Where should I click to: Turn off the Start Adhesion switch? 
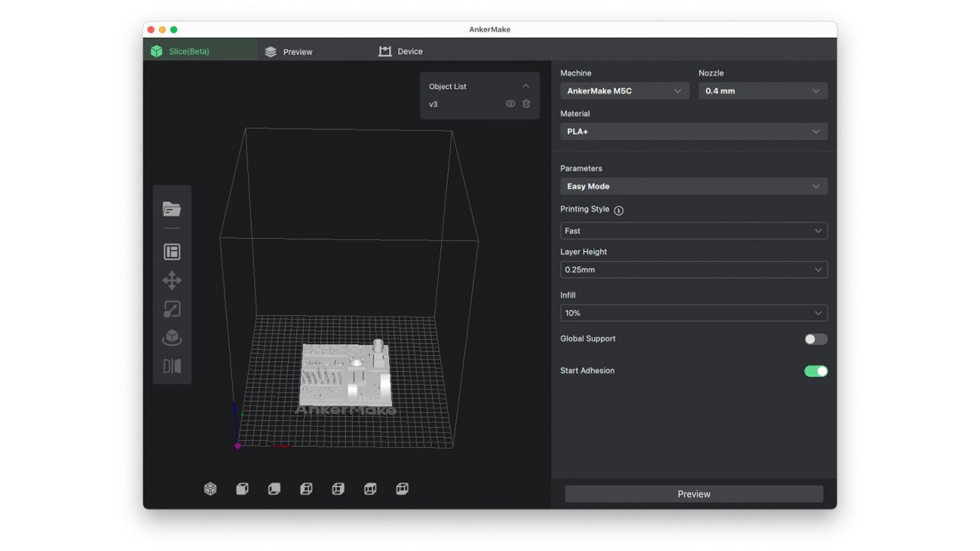pyautogui.click(x=815, y=371)
